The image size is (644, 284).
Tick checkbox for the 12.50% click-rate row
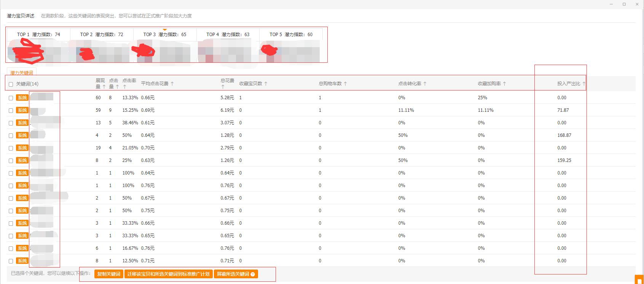pyautogui.click(x=11, y=261)
